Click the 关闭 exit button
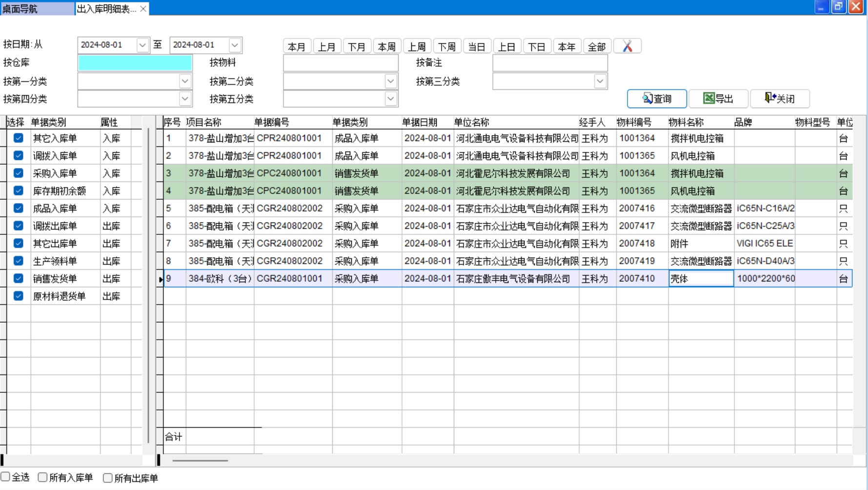The image size is (868, 490). 780,98
